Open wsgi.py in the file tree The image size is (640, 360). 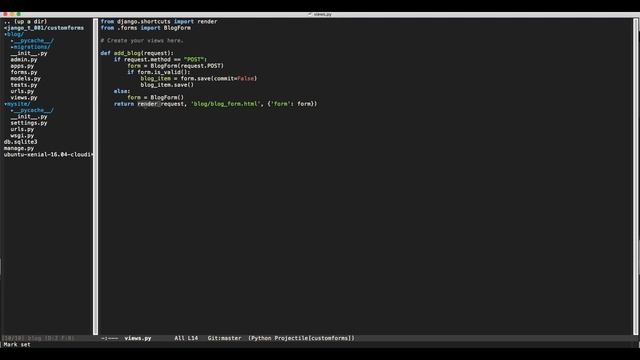[x=22, y=136]
